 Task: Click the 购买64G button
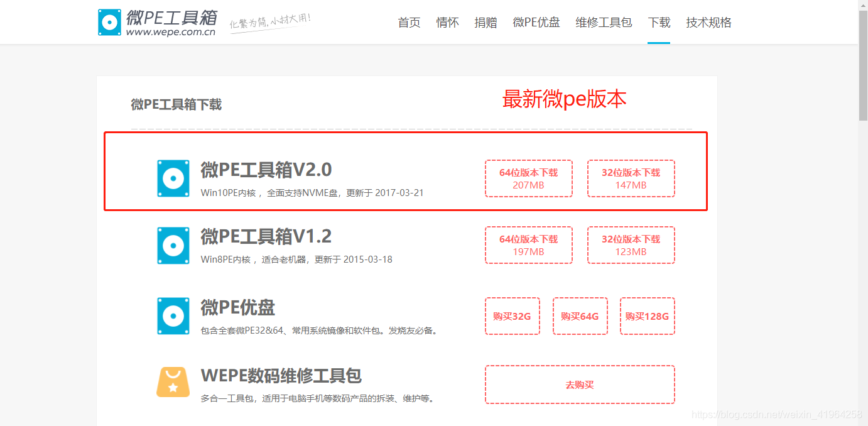click(580, 316)
